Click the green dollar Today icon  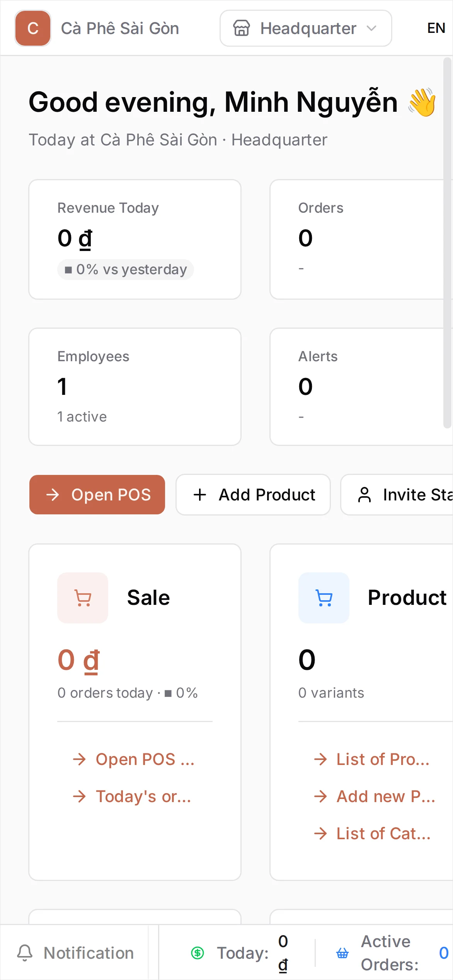click(x=198, y=953)
